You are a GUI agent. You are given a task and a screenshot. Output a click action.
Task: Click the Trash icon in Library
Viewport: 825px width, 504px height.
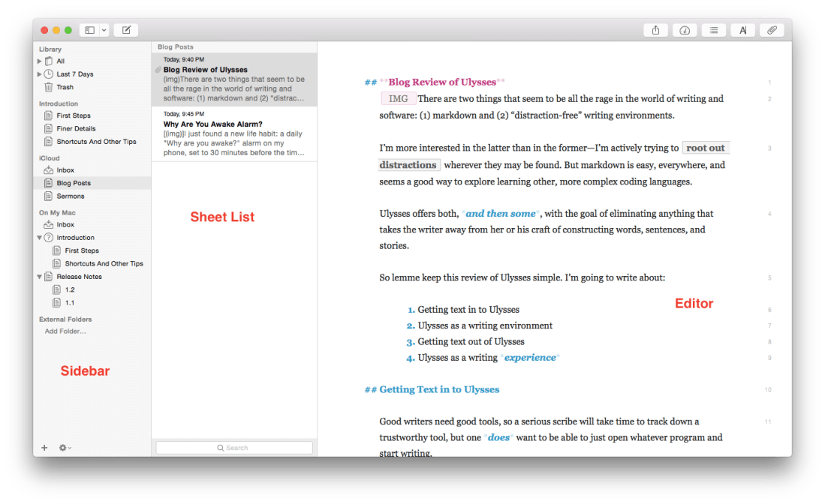[49, 88]
